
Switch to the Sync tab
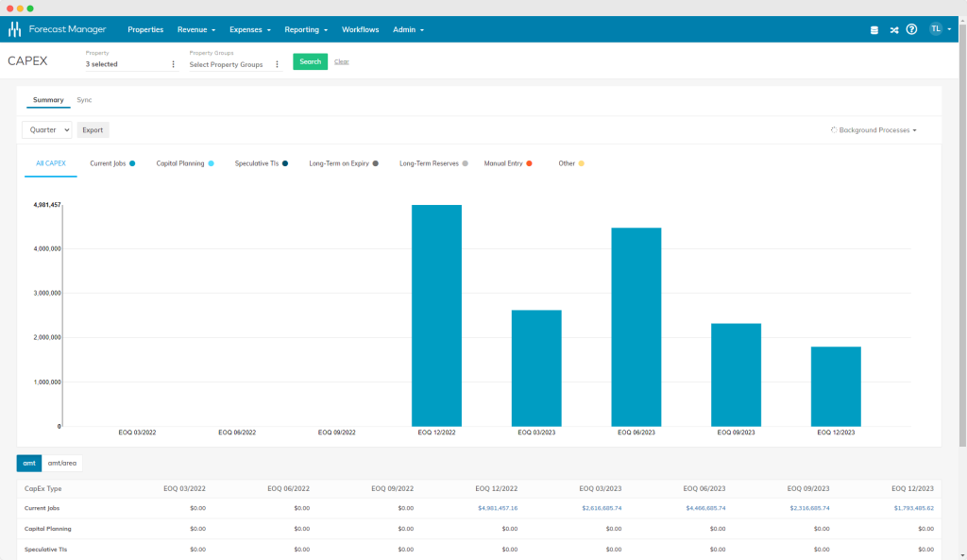[84, 100]
